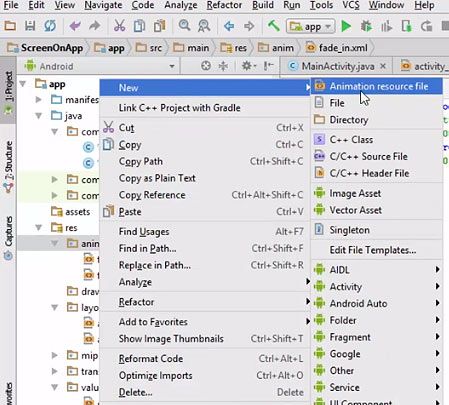Open the Google submenu
Screen dimensions: 449x405
point(377,354)
